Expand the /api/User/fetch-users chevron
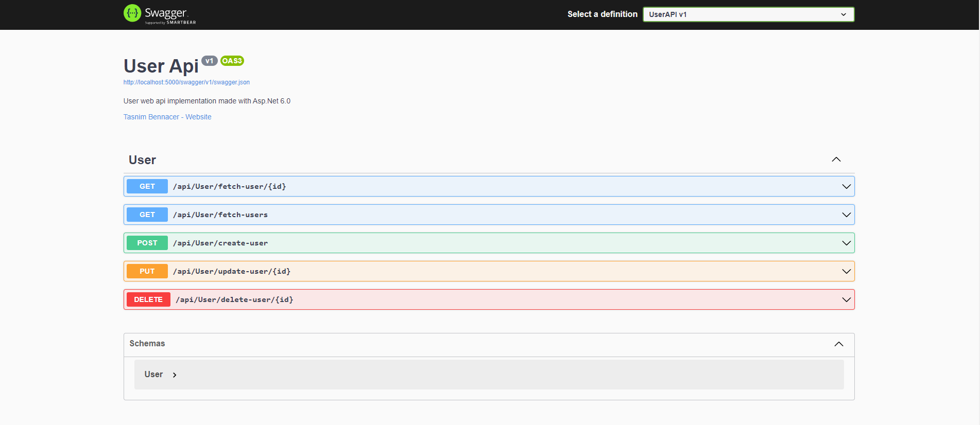The width and height of the screenshot is (980, 425). 846,215
